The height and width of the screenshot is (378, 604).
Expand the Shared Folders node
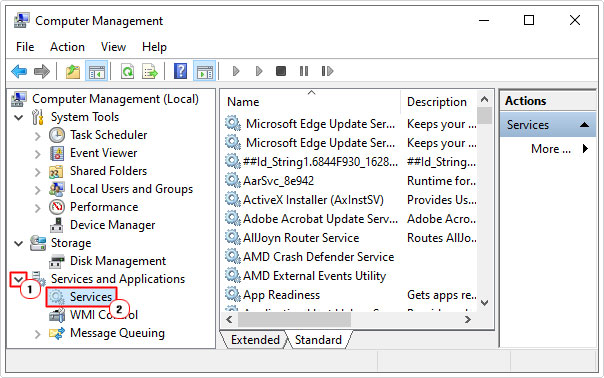[x=37, y=171]
